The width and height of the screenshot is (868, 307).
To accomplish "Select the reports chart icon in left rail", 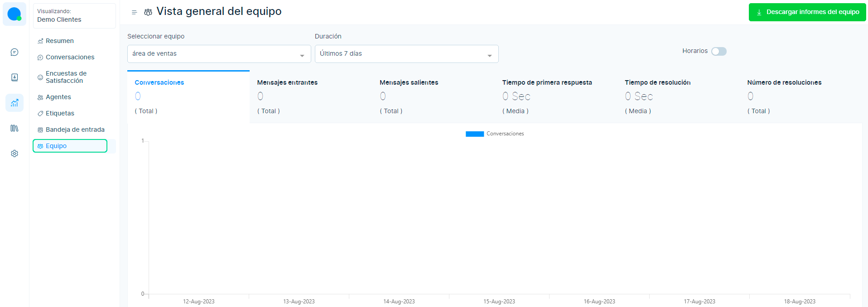I will [x=14, y=103].
